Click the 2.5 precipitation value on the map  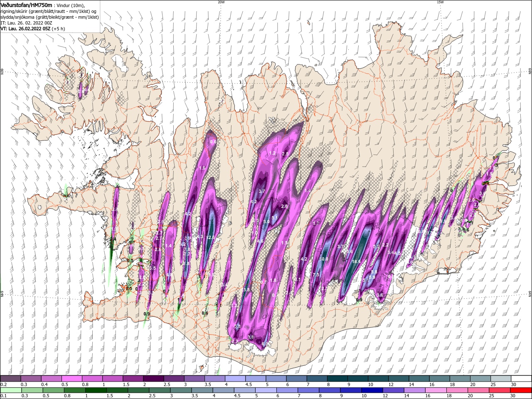[x=285, y=154]
